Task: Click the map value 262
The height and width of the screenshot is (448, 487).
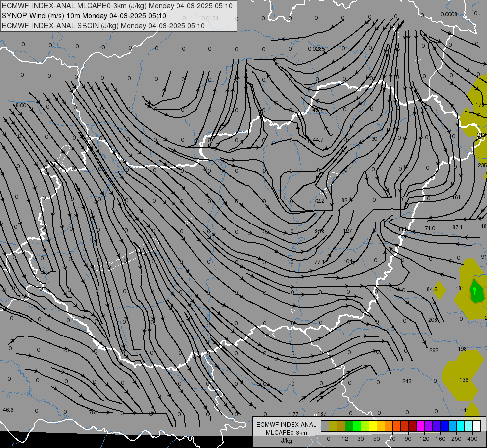Action: (434, 351)
